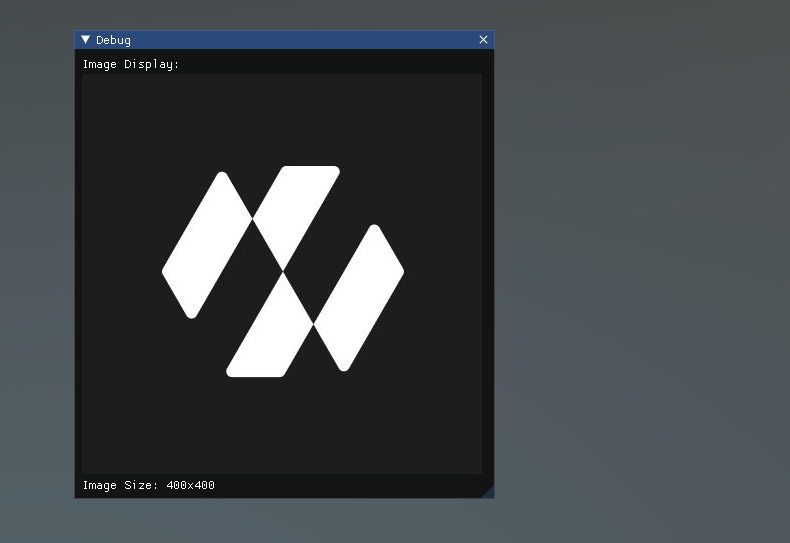Click the gray background right of the Debug window
The width and height of the screenshot is (790, 543).
tap(640, 270)
